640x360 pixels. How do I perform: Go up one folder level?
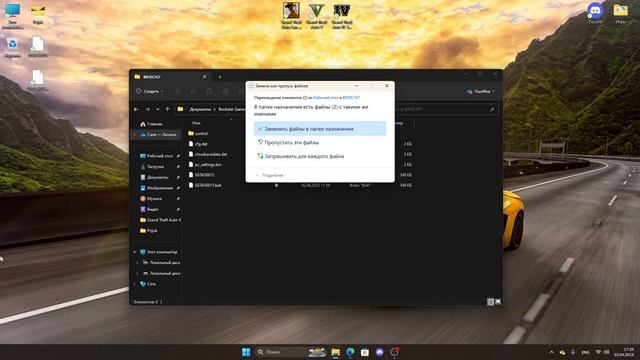pyautogui.click(x=167, y=109)
